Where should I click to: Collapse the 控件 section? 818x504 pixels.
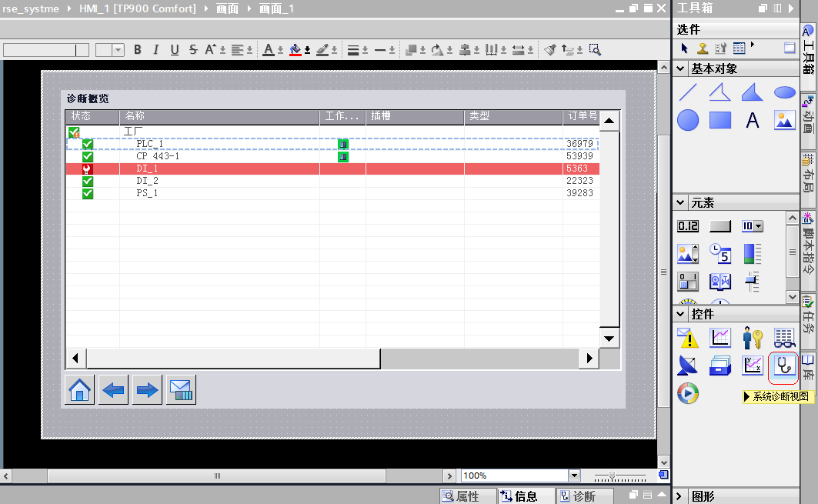coord(680,314)
